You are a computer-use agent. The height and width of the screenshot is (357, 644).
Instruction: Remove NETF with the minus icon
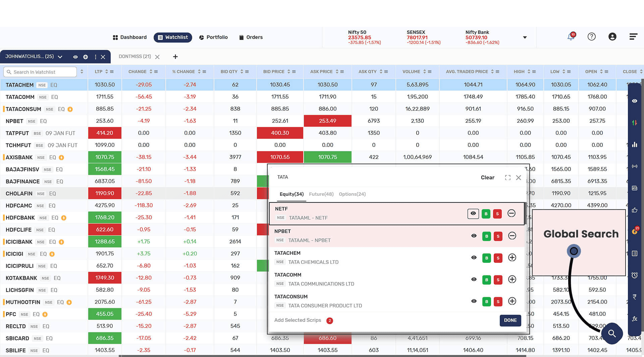tap(512, 213)
